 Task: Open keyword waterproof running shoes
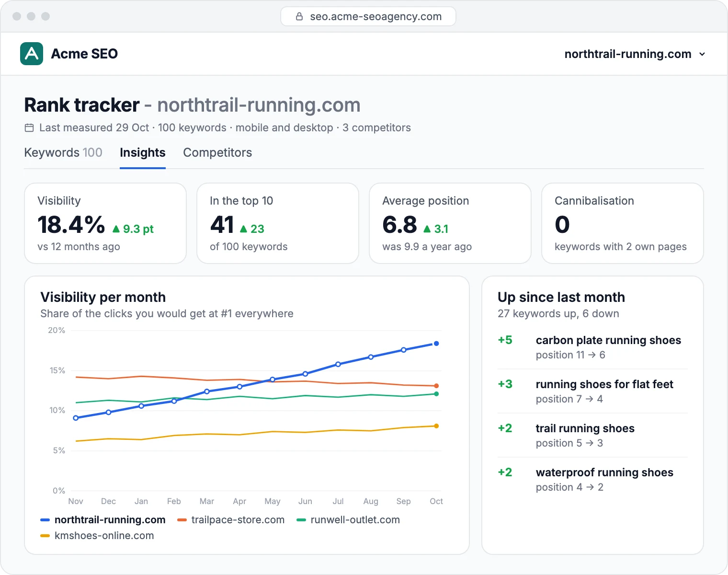pos(593,480)
